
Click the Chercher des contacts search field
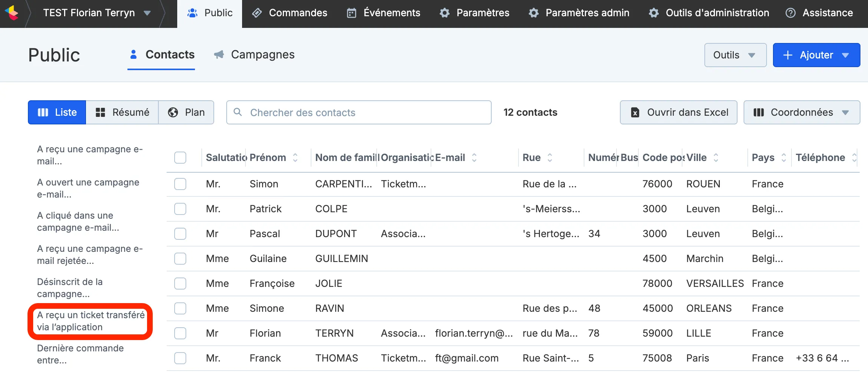(x=359, y=112)
